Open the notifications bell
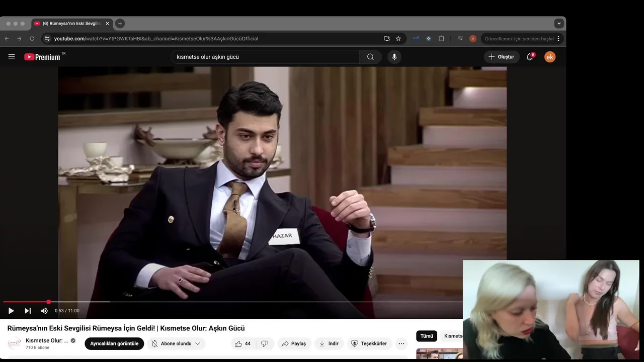644x362 pixels. (530, 57)
